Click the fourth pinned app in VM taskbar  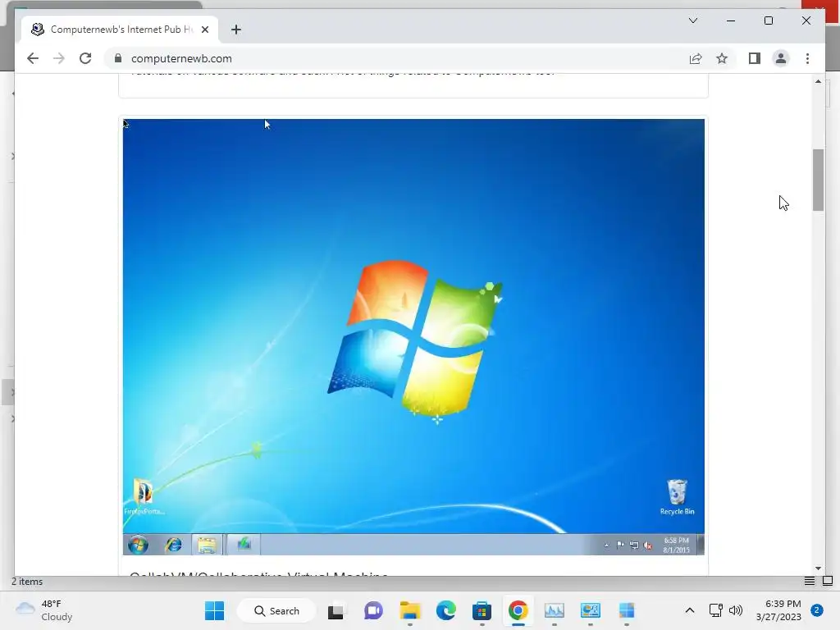coord(244,545)
